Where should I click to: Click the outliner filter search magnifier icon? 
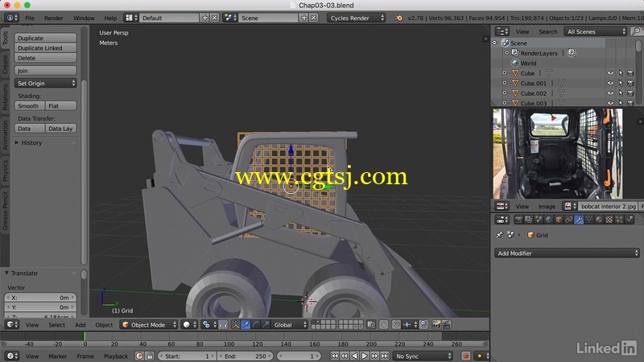636,31
